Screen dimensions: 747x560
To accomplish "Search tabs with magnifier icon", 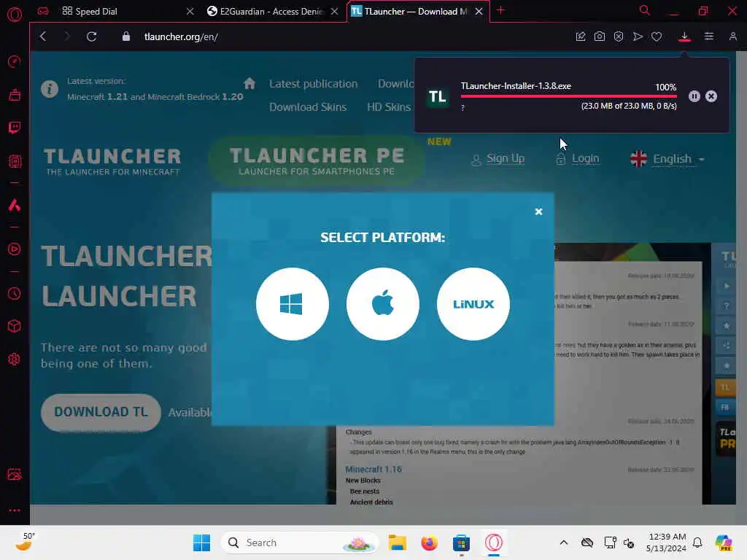I will (x=644, y=10).
